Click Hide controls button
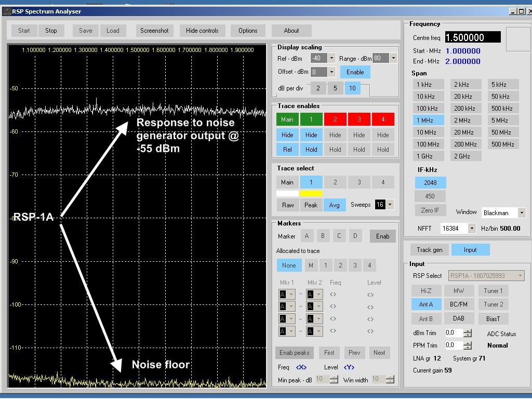Viewport: 532px width, 399px height. pyautogui.click(x=202, y=31)
